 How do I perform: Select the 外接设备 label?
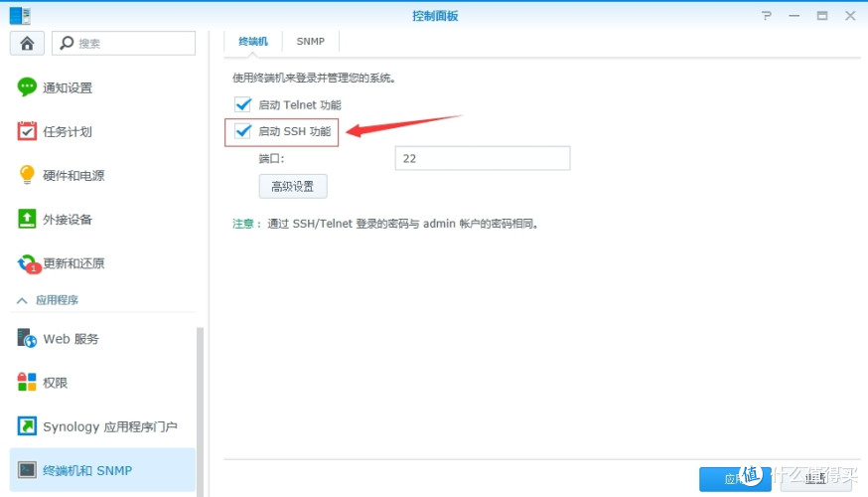tap(68, 220)
